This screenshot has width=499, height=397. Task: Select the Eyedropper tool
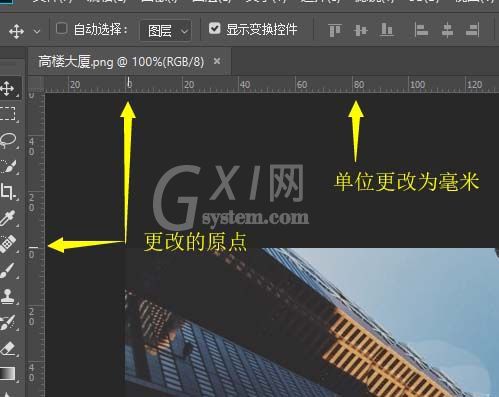pyautogui.click(x=7, y=218)
